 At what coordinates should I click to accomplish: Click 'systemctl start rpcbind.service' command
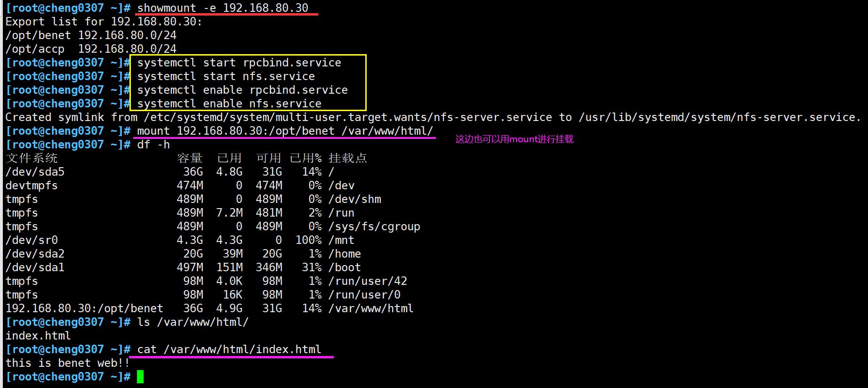coord(239,63)
